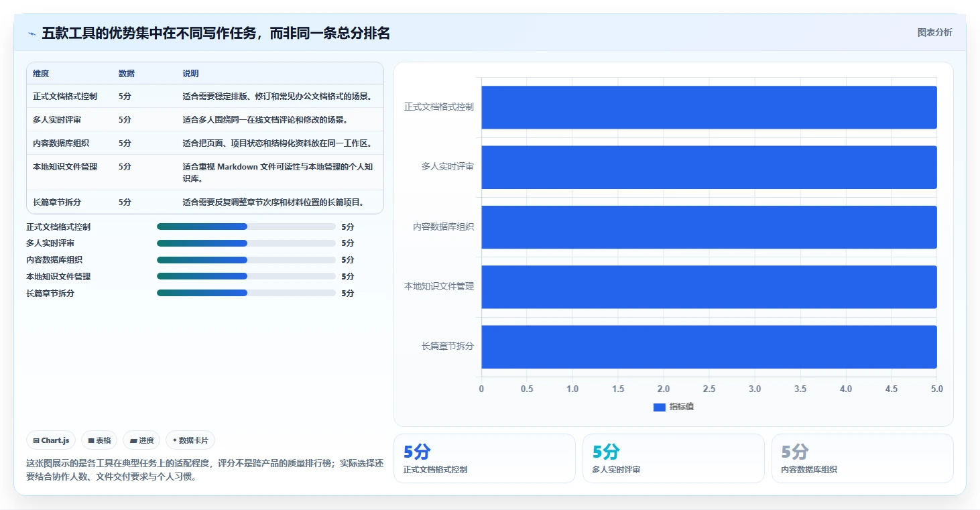Click the 正式文档格式控制 chart bar

tap(709, 107)
